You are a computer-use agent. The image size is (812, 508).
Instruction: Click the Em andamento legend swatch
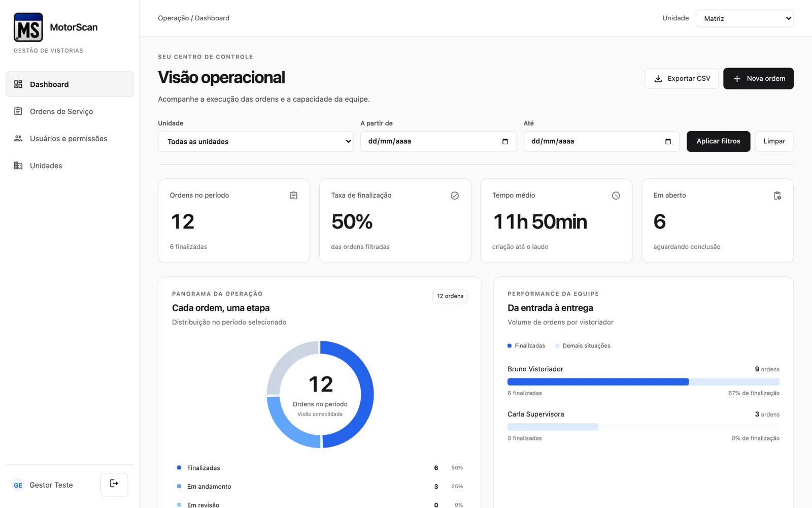point(179,486)
